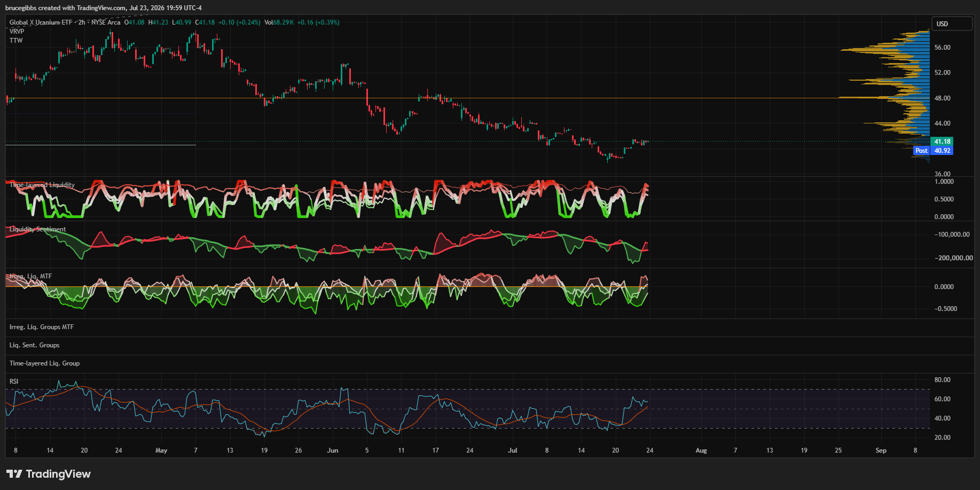Image resolution: width=980 pixels, height=490 pixels.
Task: Click the open value O41.08
Action: [134, 22]
